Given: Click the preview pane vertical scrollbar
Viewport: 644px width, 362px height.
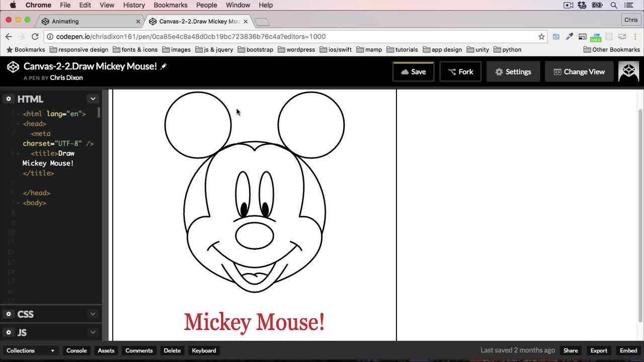Looking at the screenshot, I should click(640, 216).
